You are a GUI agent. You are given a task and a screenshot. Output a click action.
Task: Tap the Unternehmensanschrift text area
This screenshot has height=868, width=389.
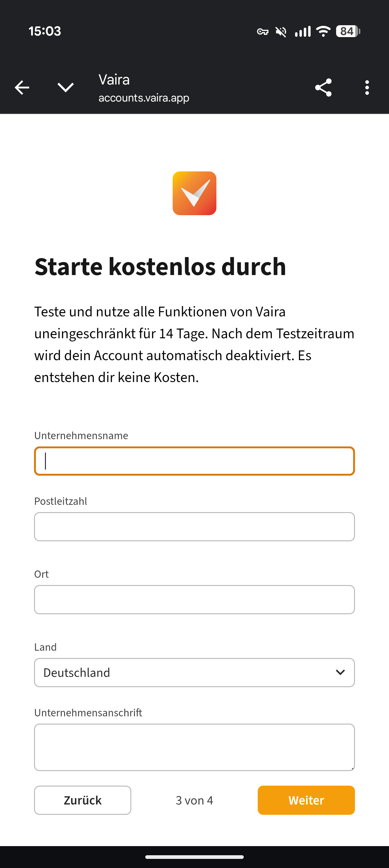coord(194,747)
